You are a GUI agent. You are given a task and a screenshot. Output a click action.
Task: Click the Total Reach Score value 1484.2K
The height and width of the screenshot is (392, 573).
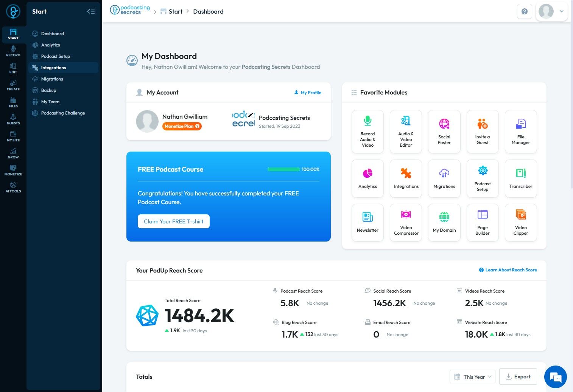[199, 316]
